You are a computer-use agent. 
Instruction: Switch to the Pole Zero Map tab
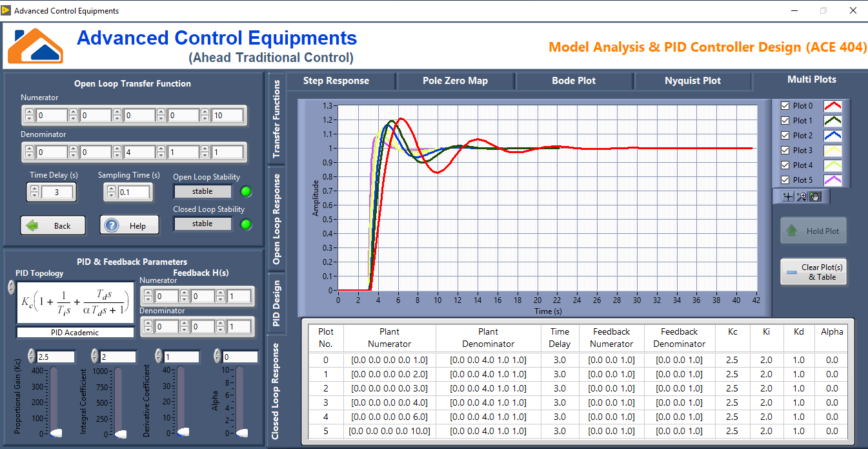tap(455, 81)
